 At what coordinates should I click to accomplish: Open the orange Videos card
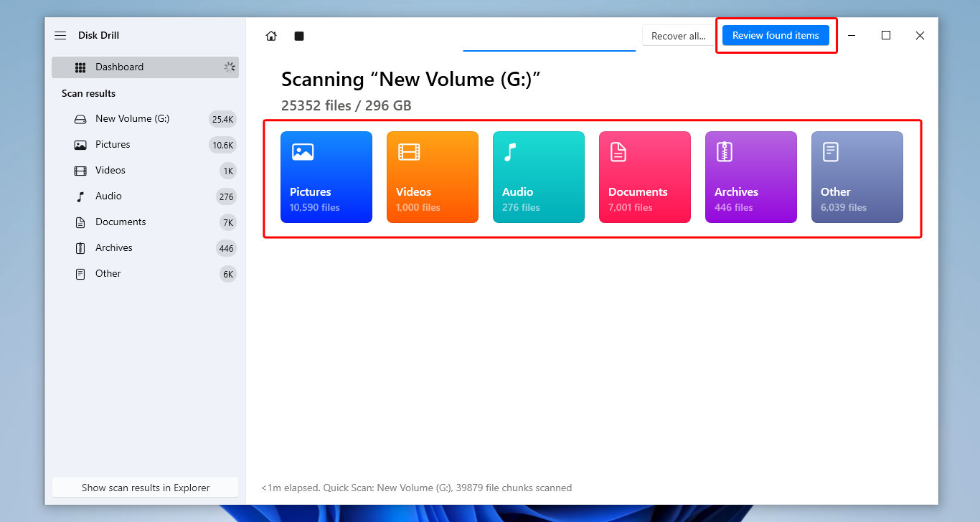(433, 177)
